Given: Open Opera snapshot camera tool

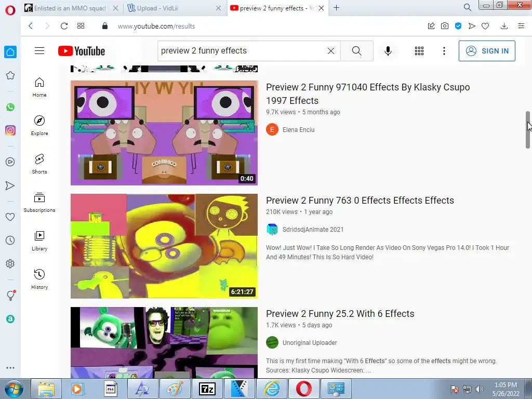Looking at the screenshot, I should click(x=445, y=26).
